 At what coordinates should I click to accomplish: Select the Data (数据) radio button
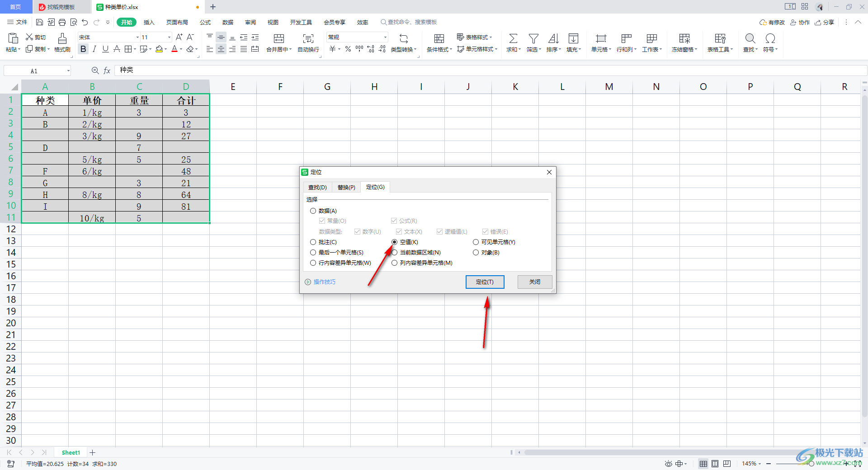[x=313, y=211]
